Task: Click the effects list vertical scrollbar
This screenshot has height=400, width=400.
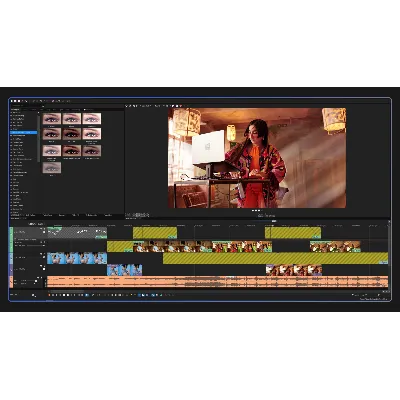Action: [x=39, y=138]
